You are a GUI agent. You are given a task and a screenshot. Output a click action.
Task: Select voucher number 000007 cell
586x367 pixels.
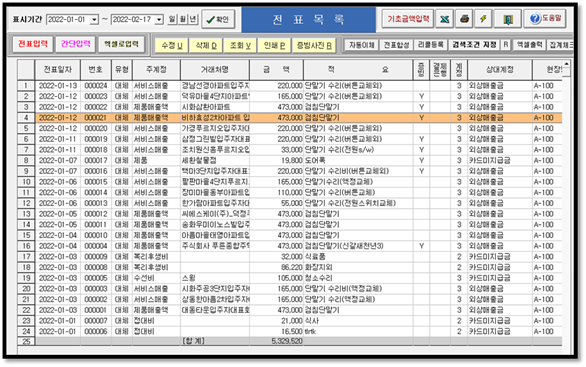click(x=96, y=321)
